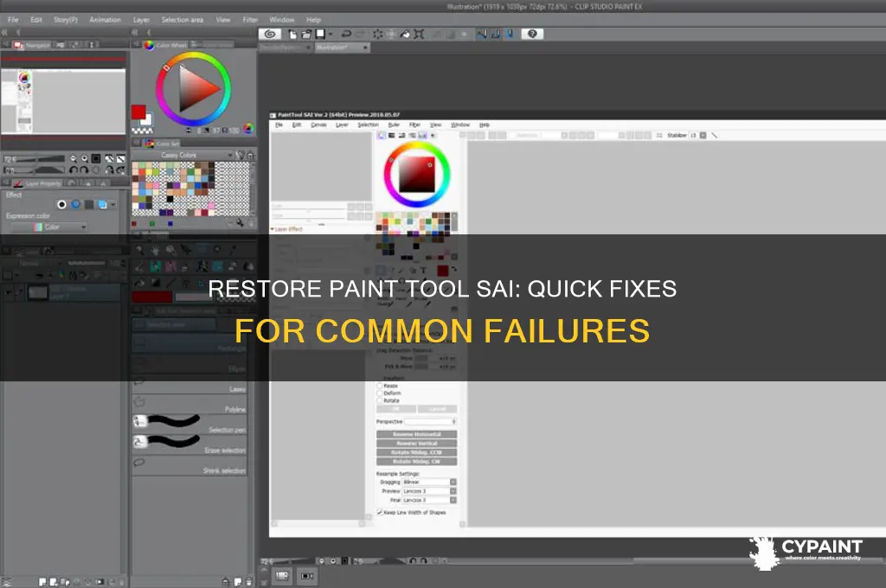
Task: Rotate navigator view left
Action: pos(74,169)
